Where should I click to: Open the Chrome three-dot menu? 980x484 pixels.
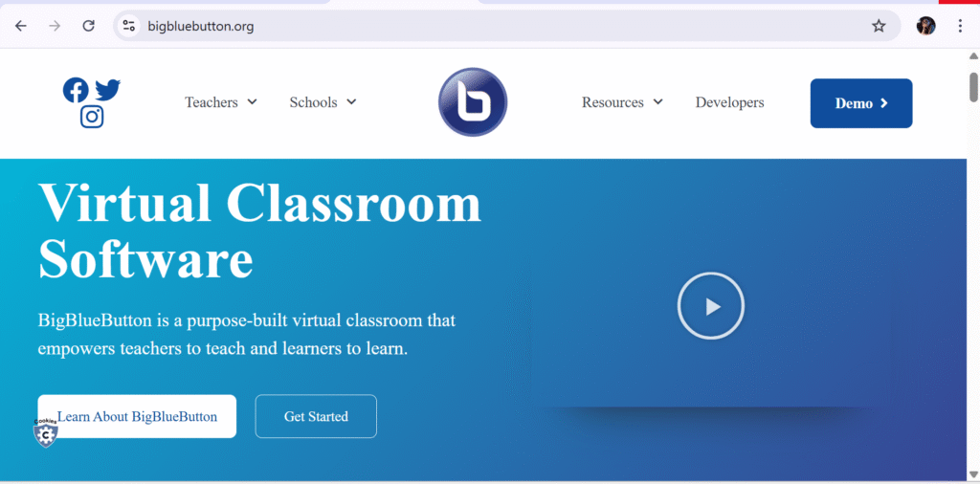coord(961,26)
